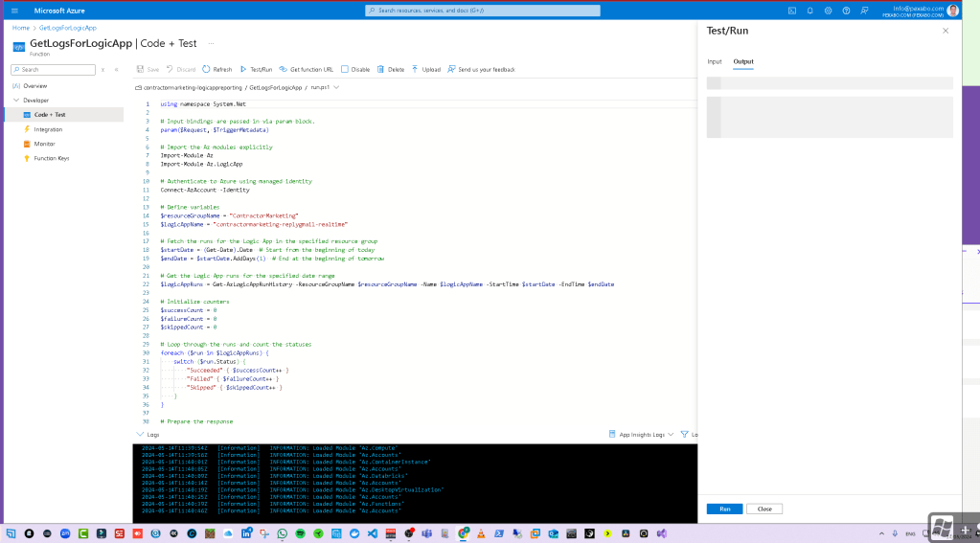Go to Home breadcrumb
The width and height of the screenshot is (980, 543).
click(21, 28)
